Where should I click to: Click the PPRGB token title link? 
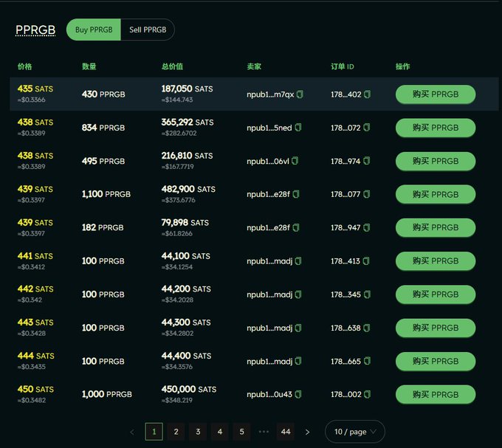coord(35,30)
